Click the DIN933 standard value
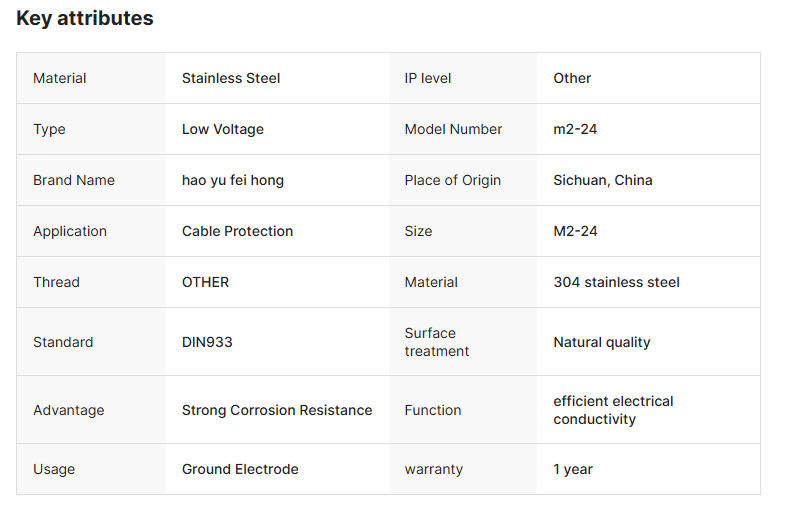The image size is (785, 506). coord(207,342)
